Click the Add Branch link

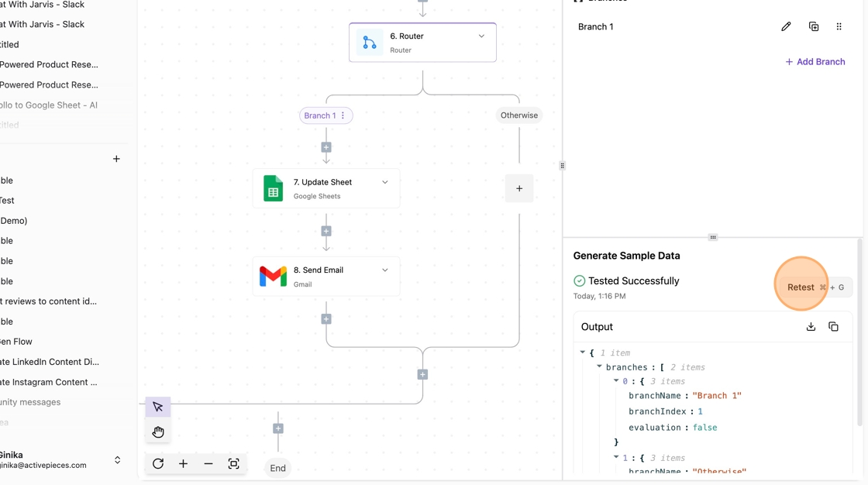tap(815, 62)
